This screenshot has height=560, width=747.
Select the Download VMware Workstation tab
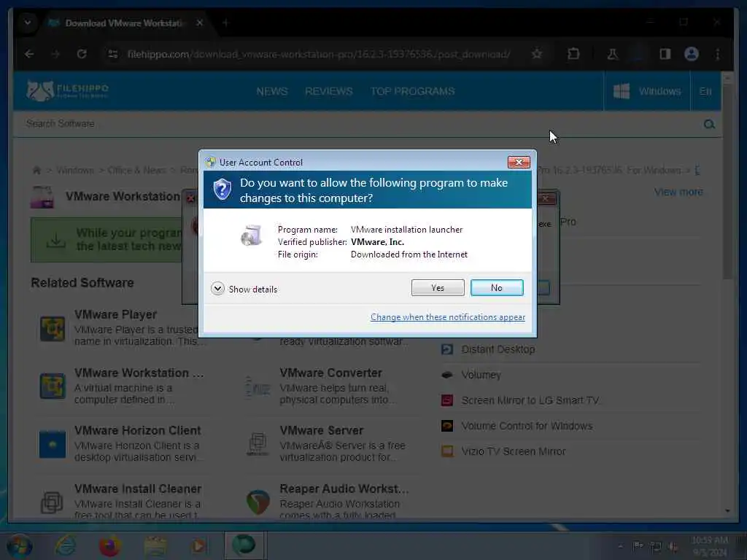click(124, 23)
